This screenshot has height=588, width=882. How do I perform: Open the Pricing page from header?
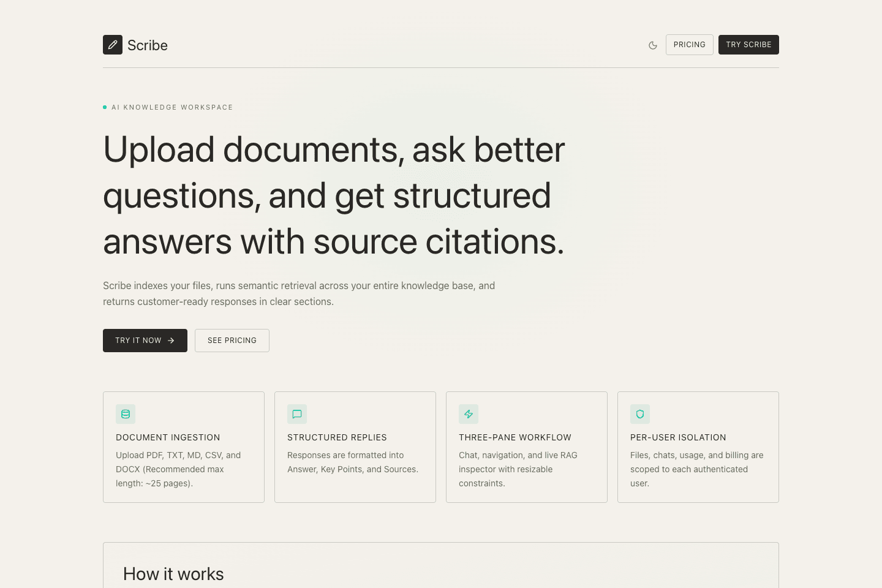[690, 45]
